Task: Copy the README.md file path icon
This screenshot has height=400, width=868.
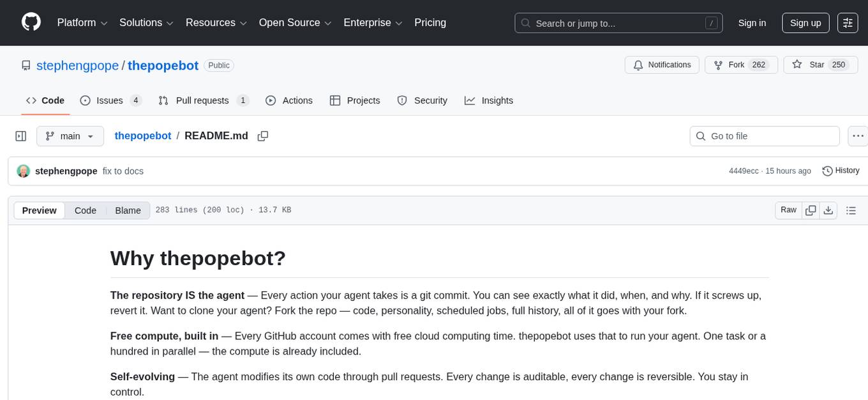Action: pyautogui.click(x=262, y=135)
